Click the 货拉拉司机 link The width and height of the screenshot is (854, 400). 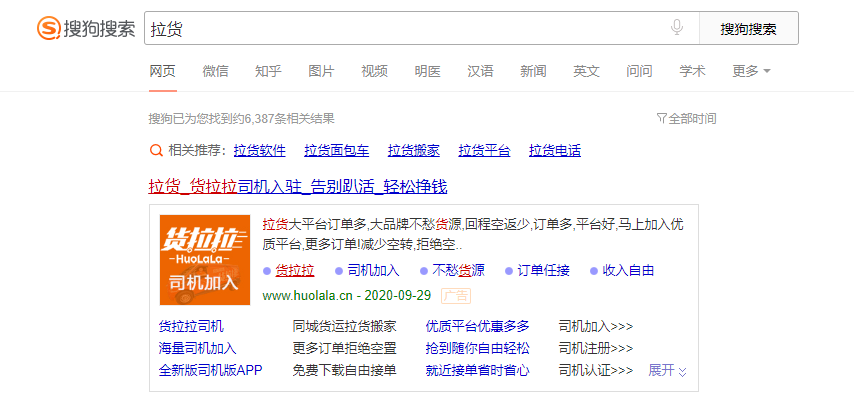pyautogui.click(x=191, y=327)
